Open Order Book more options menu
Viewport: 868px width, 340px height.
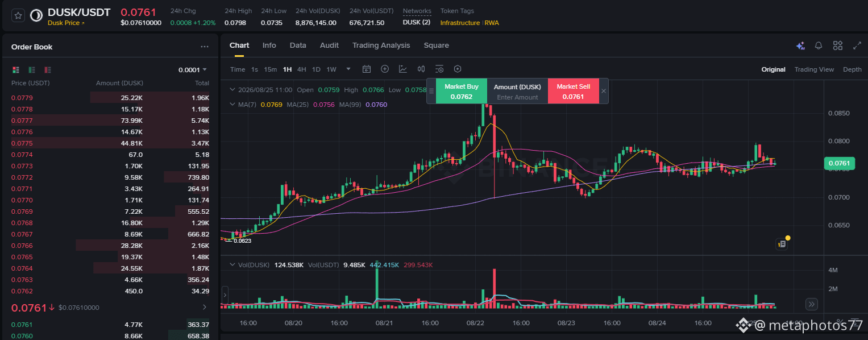pos(205,47)
